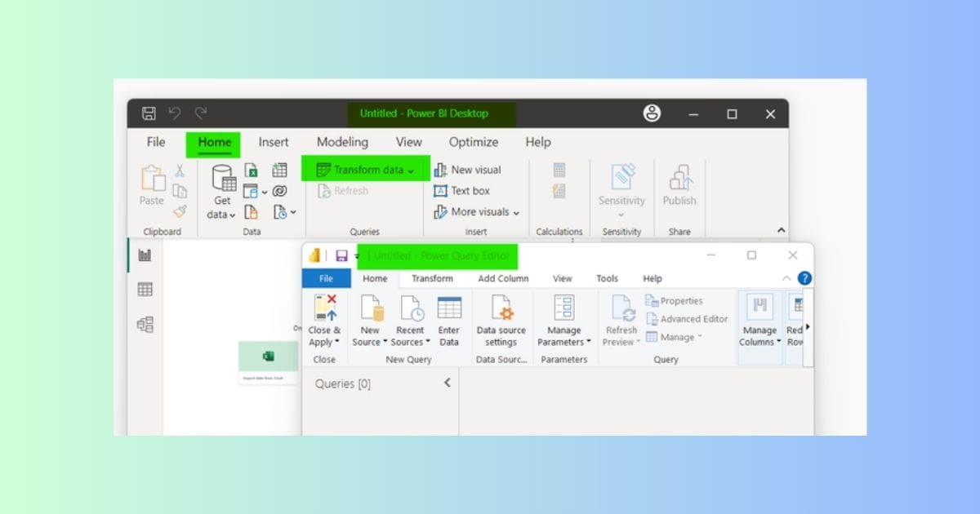Switch to the Add Column tab

[503, 278]
